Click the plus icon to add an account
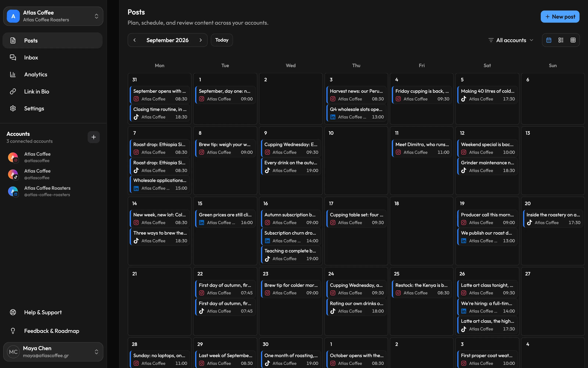 tap(94, 137)
